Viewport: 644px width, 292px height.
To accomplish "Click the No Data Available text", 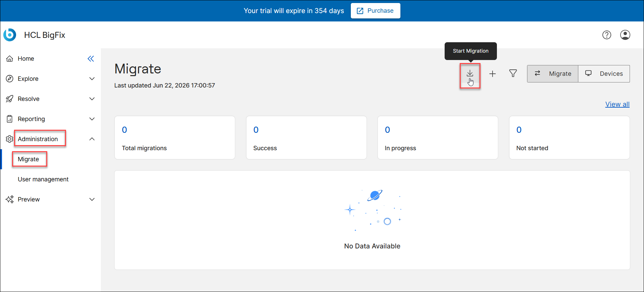I will click(x=372, y=246).
